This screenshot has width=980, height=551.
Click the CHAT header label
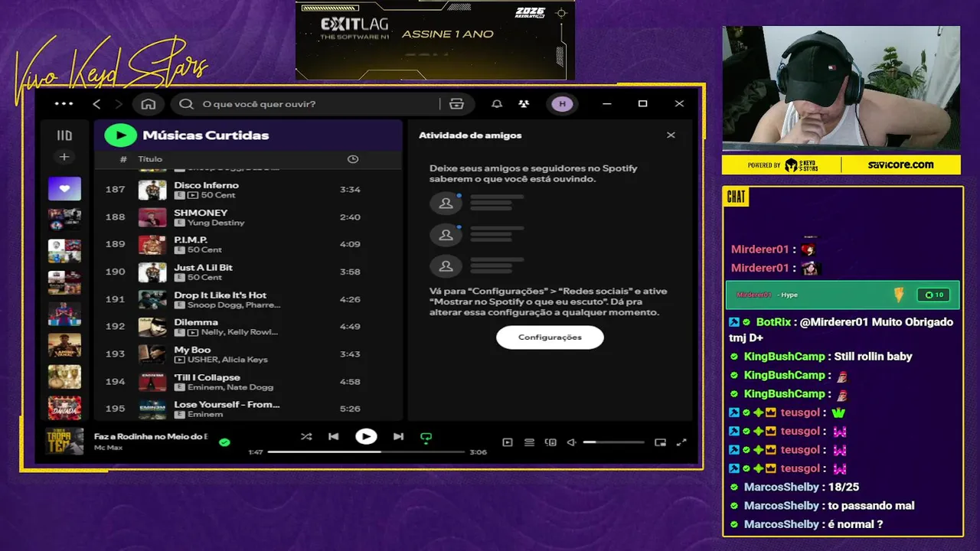tap(737, 197)
